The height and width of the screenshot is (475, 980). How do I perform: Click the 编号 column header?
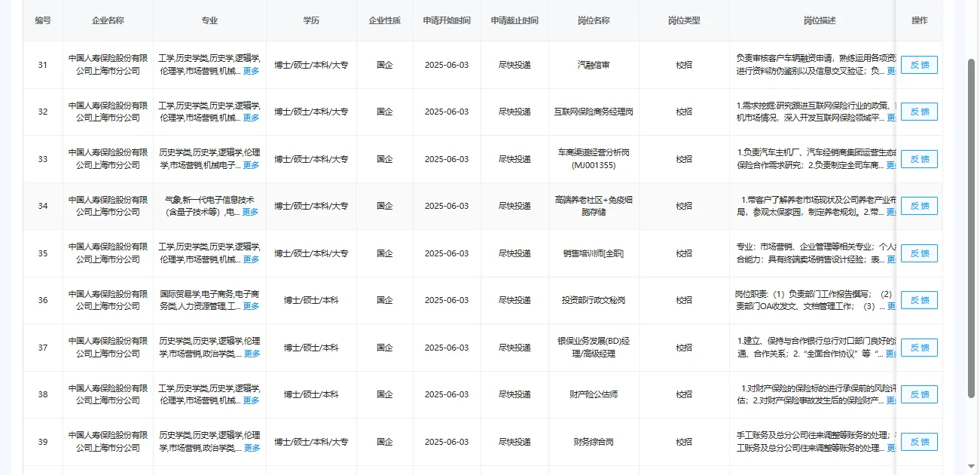(43, 21)
